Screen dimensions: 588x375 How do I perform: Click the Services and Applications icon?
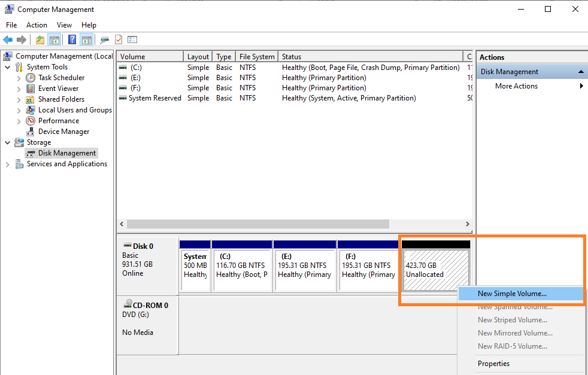(x=19, y=164)
